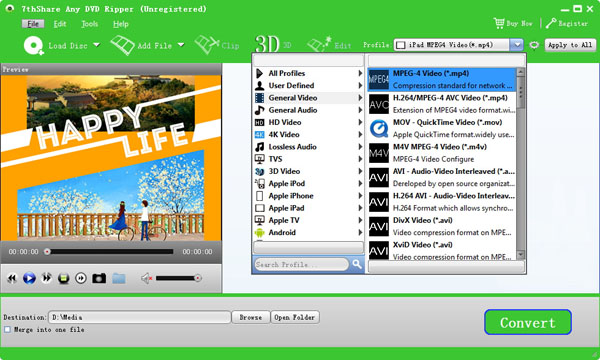
Task: Open the Tools menu
Action: (x=90, y=24)
